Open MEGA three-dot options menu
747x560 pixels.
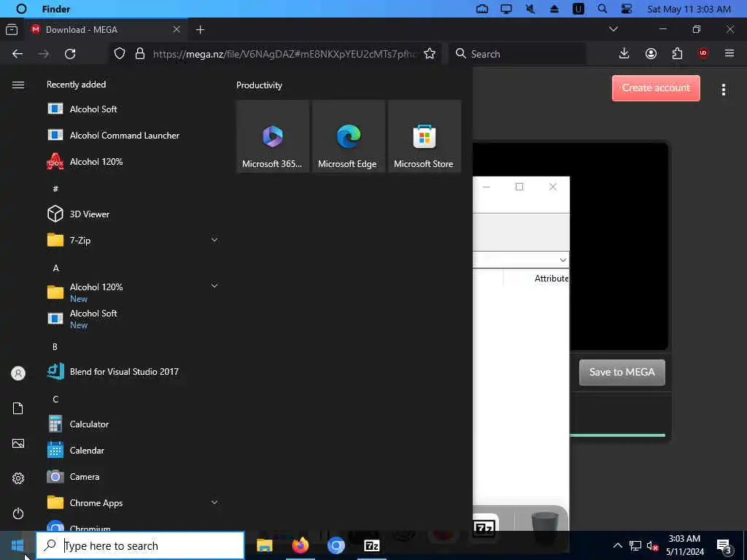[724, 90]
